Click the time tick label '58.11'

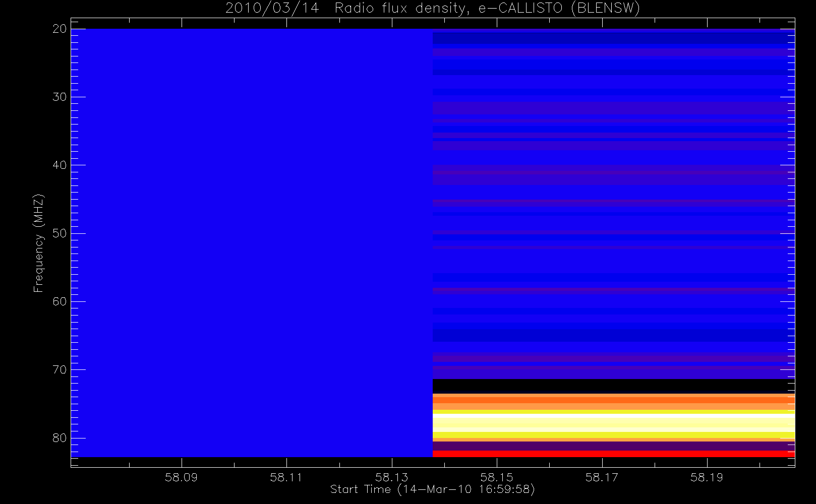(x=286, y=477)
